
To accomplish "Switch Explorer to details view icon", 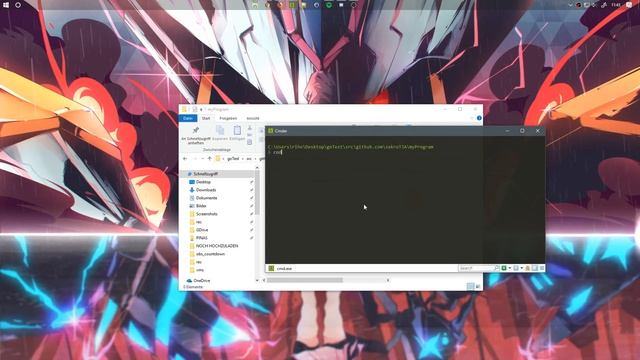I will click(470, 287).
